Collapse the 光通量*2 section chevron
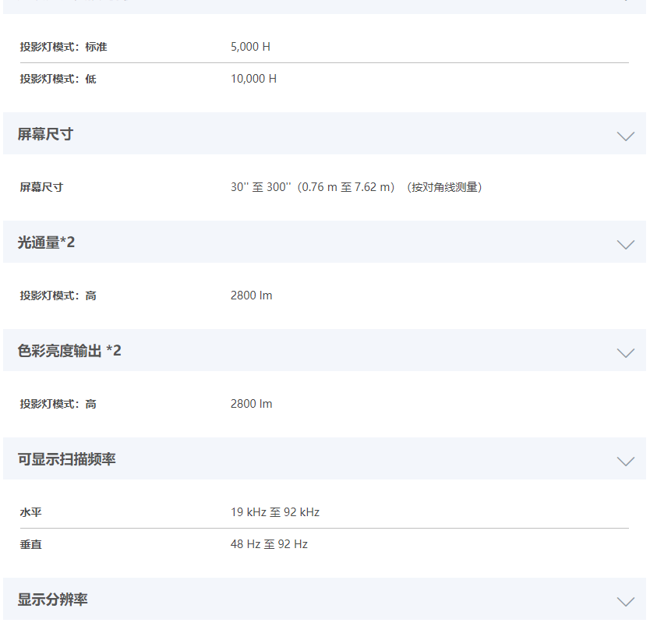Image resolution: width=650 pixels, height=644 pixels. [x=626, y=244]
